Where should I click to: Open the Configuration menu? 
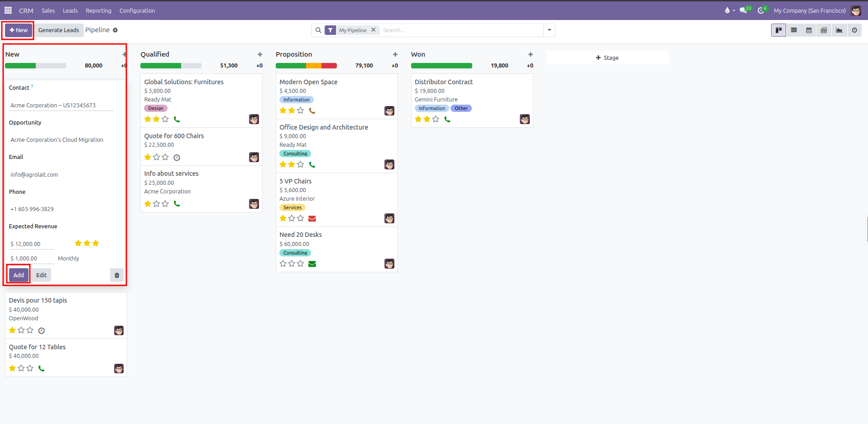pyautogui.click(x=137, y=10)
